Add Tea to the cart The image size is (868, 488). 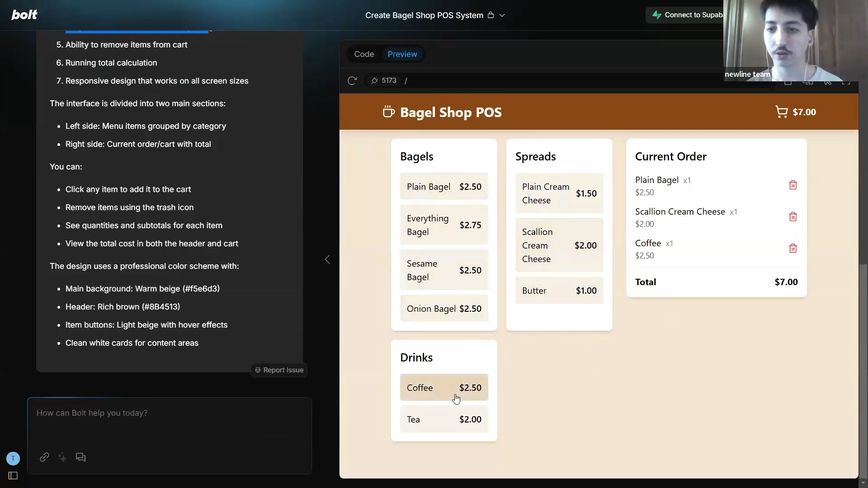coord(444,419)
